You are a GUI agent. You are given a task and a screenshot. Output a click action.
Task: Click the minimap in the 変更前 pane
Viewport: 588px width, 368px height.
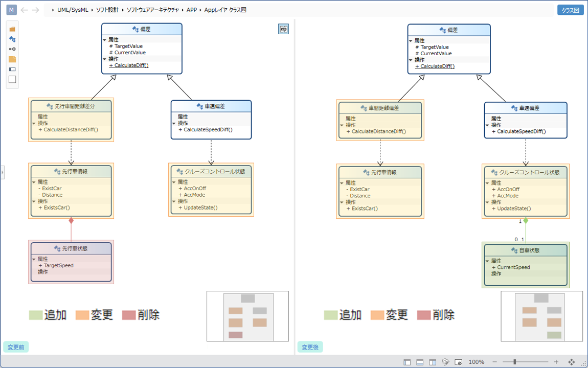click(248, 316)
